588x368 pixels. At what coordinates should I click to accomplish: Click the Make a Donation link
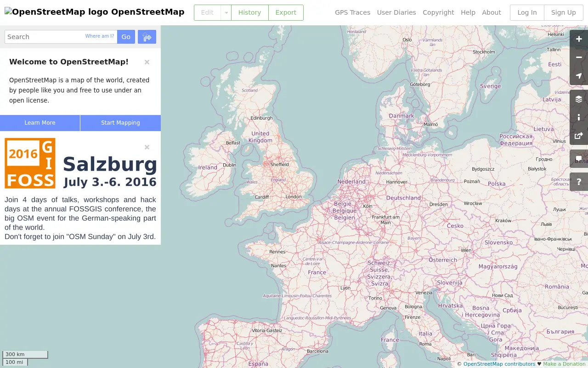coord(564,364)
